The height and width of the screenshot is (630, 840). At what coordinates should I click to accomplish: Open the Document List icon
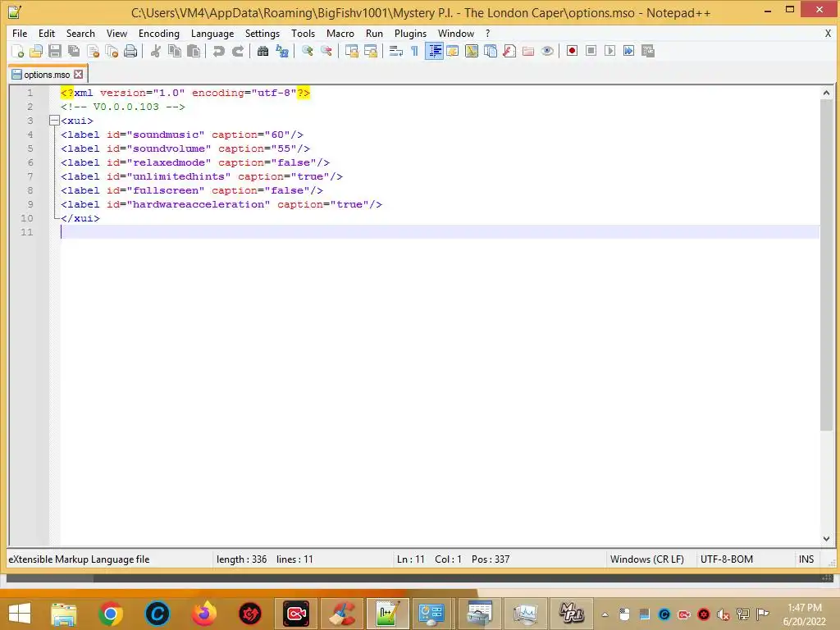coord(491,51)
